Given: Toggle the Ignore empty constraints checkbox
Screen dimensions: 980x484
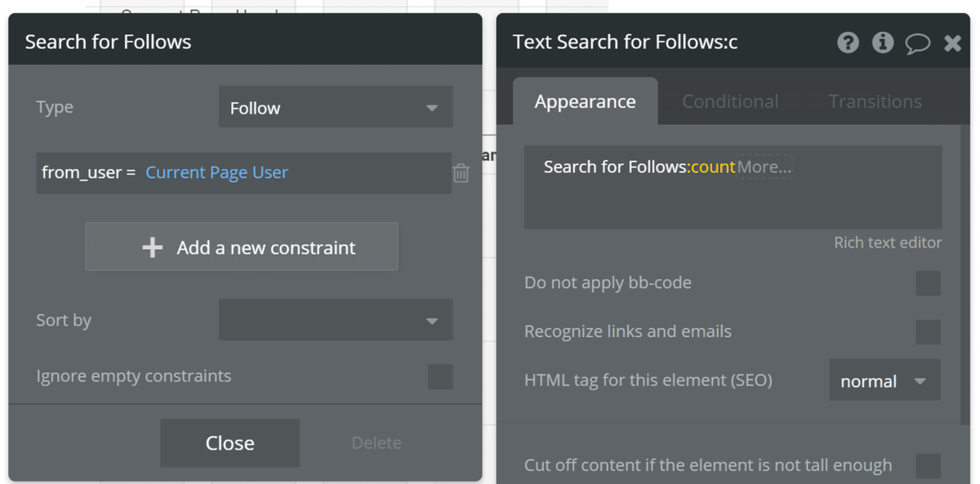Looking at the screenshot, I should 440,376.
